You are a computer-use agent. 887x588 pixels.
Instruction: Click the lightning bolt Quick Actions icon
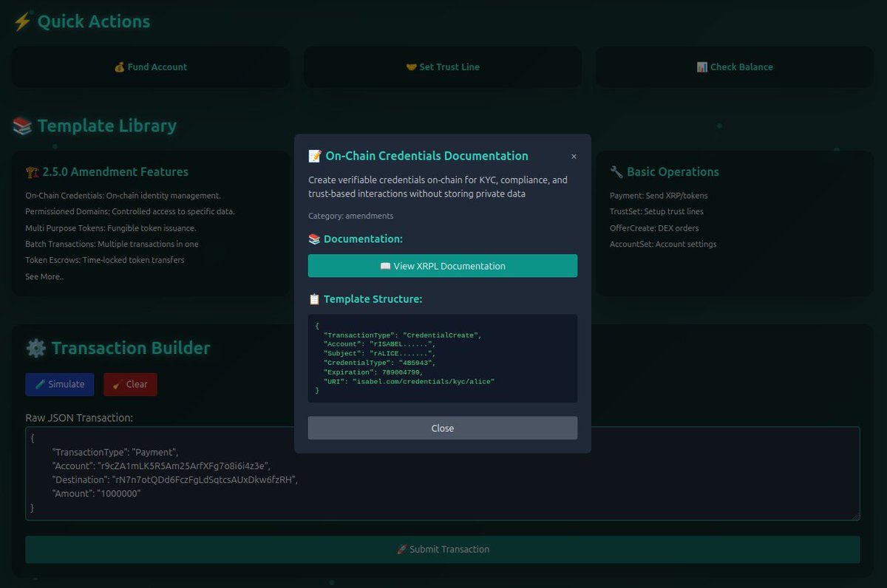(21, 21)
